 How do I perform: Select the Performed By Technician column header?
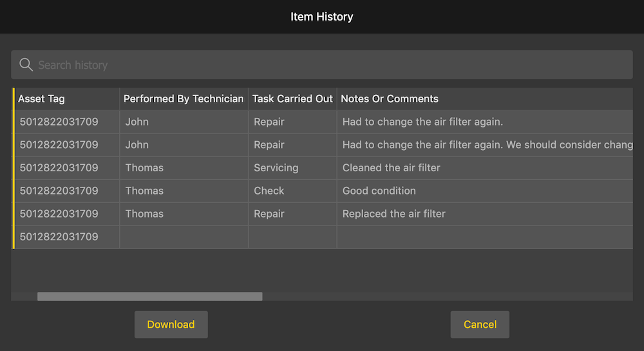pyautogui.click(x=184, y=99)
